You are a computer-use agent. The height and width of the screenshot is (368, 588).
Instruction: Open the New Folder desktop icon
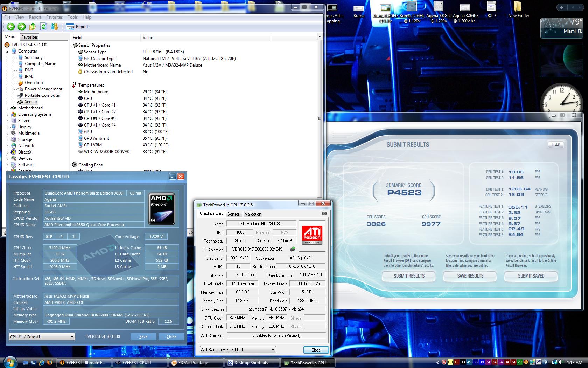(518, 10)
